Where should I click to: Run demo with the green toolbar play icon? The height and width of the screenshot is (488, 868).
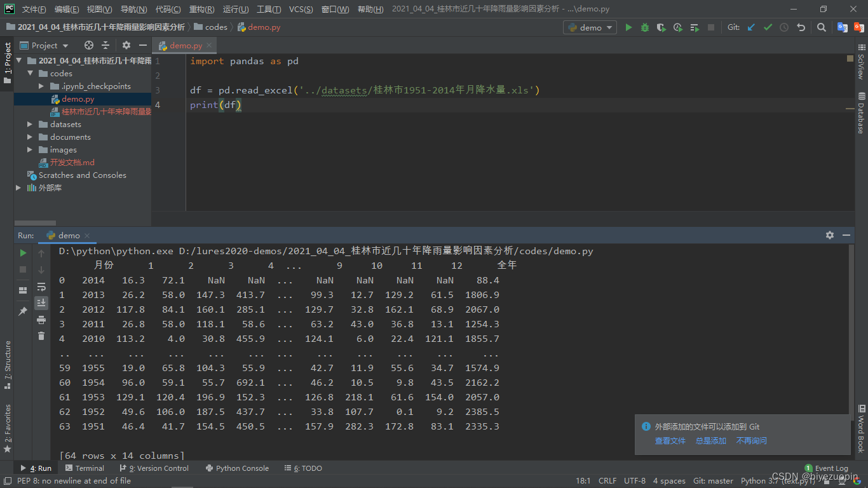[x=628, y=27]
